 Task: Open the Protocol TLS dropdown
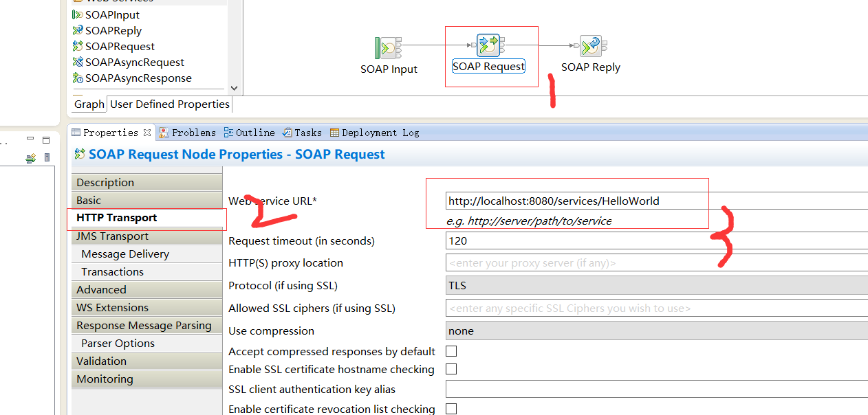(x=657, y=285)
